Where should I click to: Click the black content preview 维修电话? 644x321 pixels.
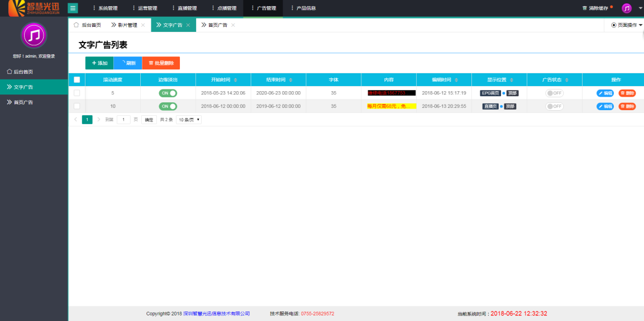(392, 93)
